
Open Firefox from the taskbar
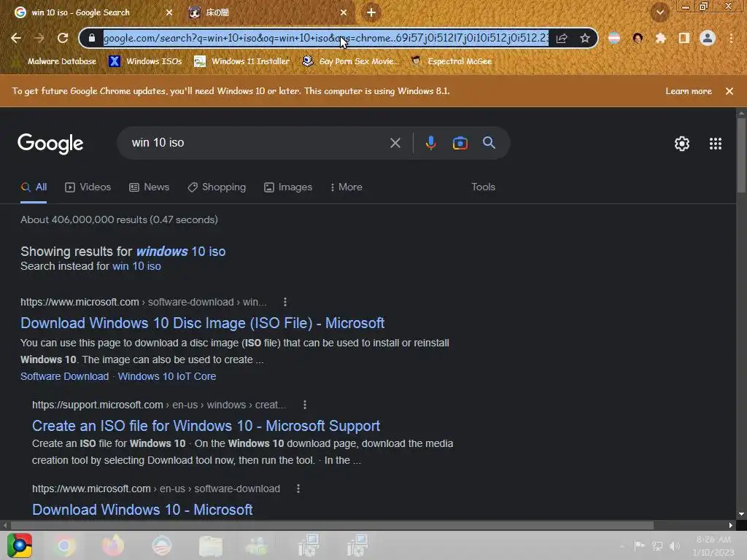coord(113,545)
